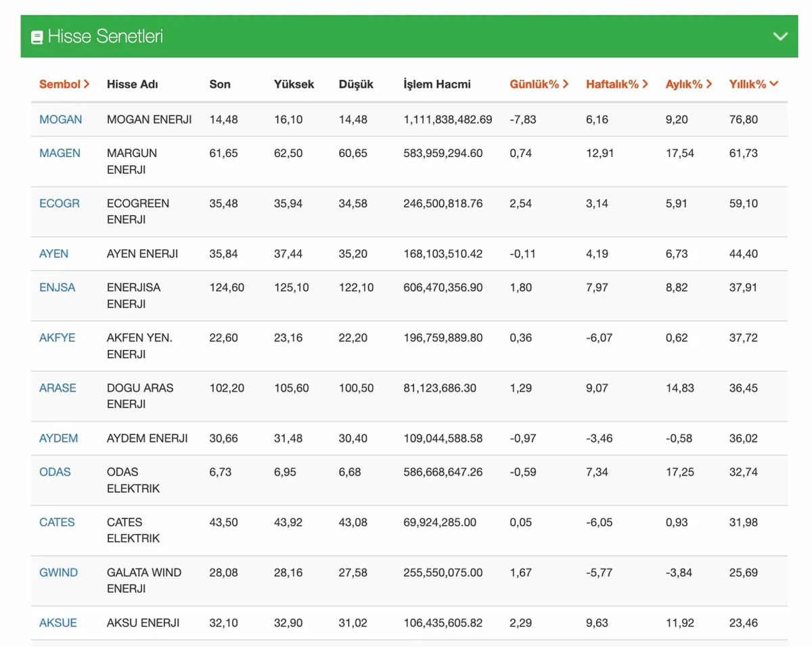Click ECOGR low price 34,58

[353, 204]
